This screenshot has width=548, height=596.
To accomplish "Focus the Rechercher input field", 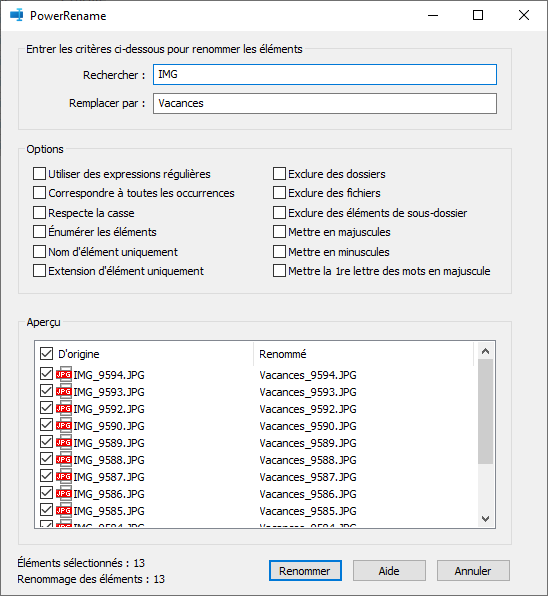I will tap(325, 74).
